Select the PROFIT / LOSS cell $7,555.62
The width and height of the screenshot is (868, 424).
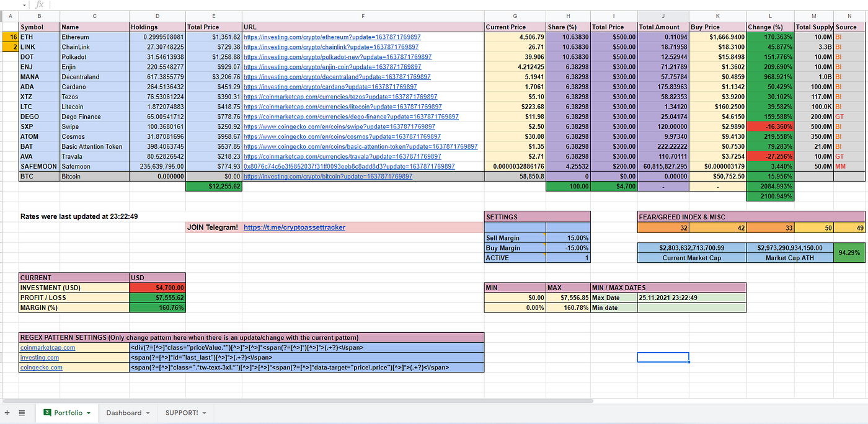point(157,298)
